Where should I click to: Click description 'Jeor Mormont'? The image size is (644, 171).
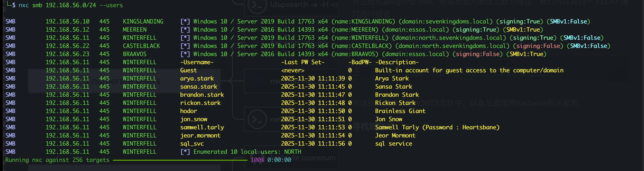click(395, 136)
